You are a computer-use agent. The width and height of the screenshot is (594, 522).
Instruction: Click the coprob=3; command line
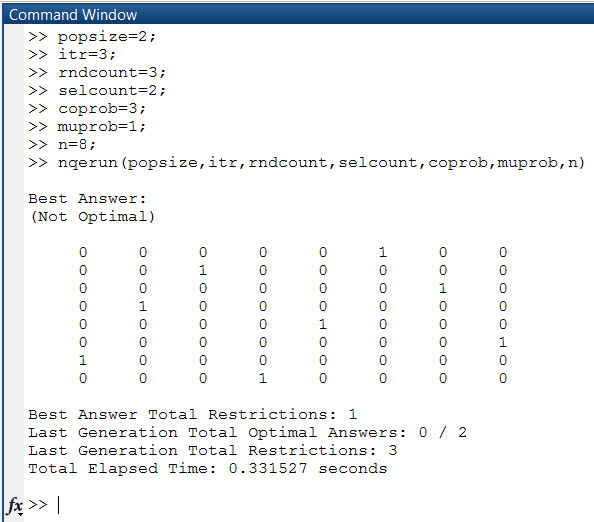[87, 109]
